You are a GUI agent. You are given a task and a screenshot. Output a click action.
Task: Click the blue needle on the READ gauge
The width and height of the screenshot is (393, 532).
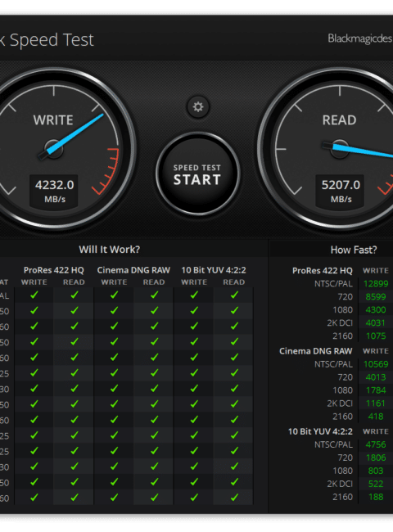click(363, 151)
